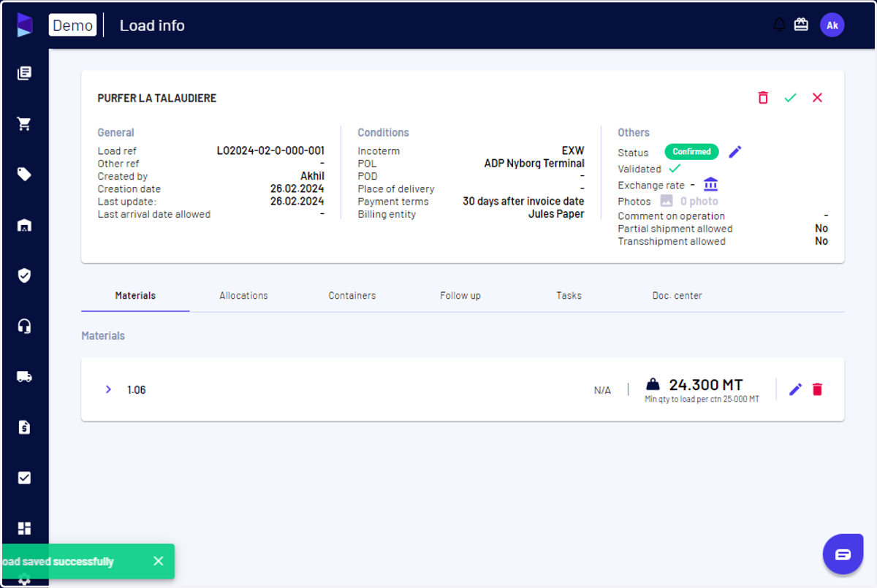Delete the 1.06 material row
877x588 pixels.
click(817, 389)
